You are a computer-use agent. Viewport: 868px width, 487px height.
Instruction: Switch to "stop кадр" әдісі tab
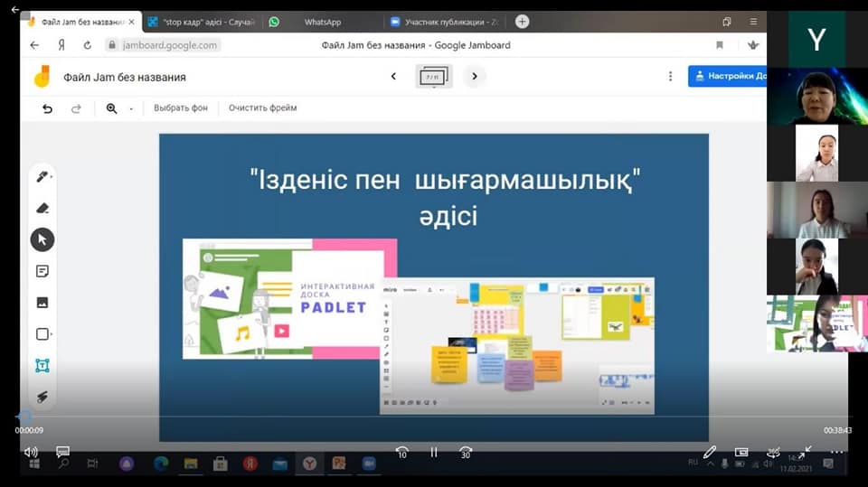coord(201,22)
